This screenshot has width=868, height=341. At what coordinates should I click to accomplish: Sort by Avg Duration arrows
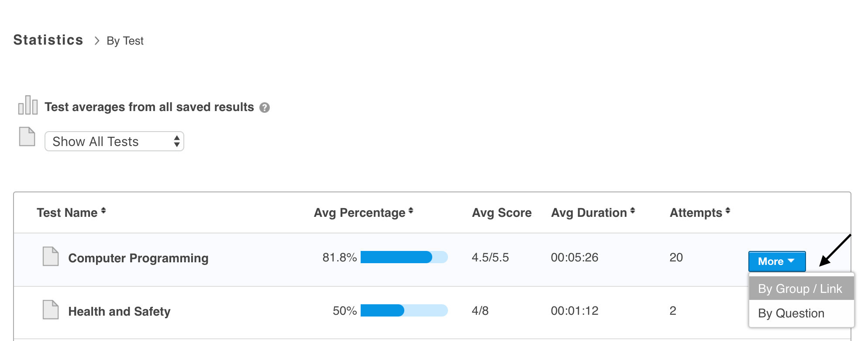(633, 211)
